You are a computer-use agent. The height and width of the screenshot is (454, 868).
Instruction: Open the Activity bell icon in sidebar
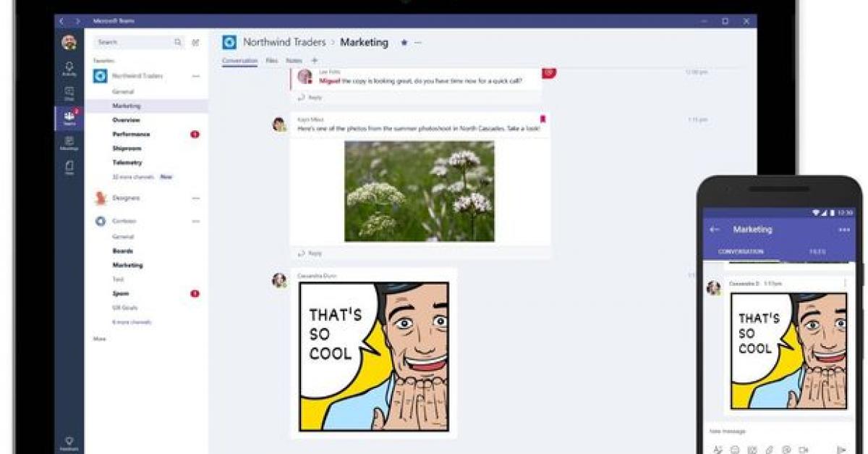coord(69,67)
